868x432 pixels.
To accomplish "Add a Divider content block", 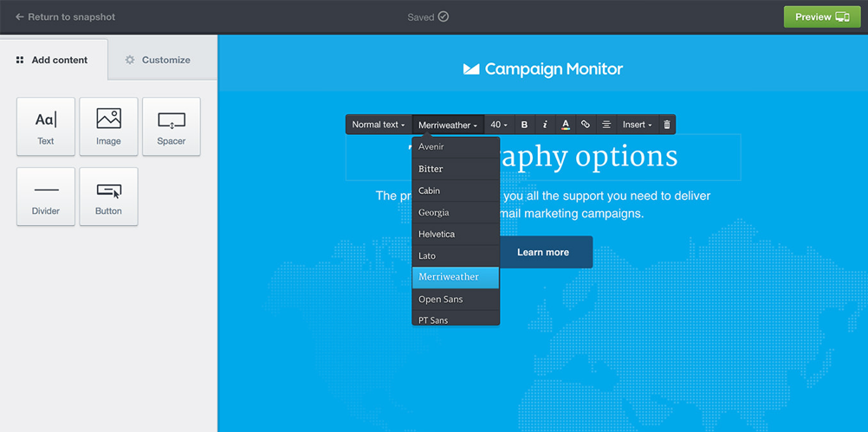I will (45, 197).
